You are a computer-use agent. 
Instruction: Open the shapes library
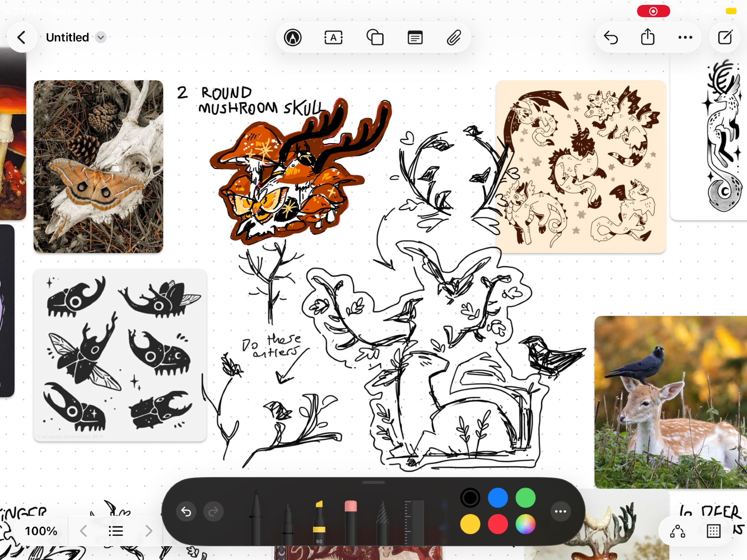(x=375, y=38)
